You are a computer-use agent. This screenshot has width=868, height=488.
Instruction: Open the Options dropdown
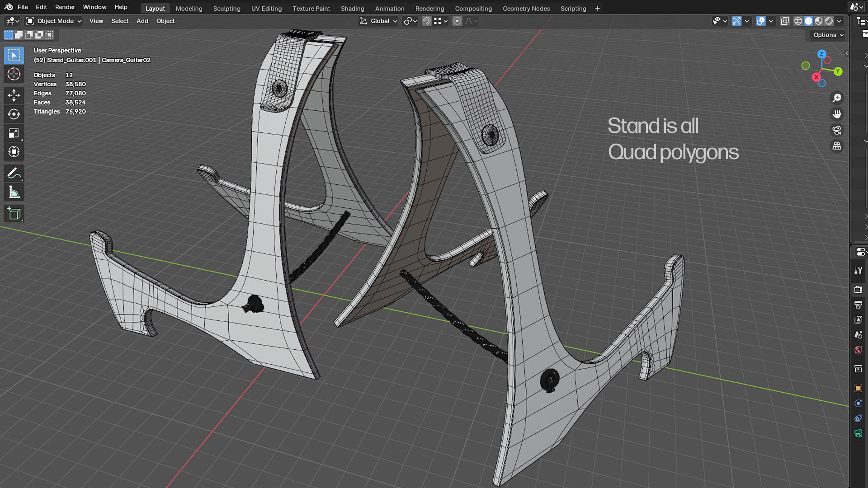[828, 35]
